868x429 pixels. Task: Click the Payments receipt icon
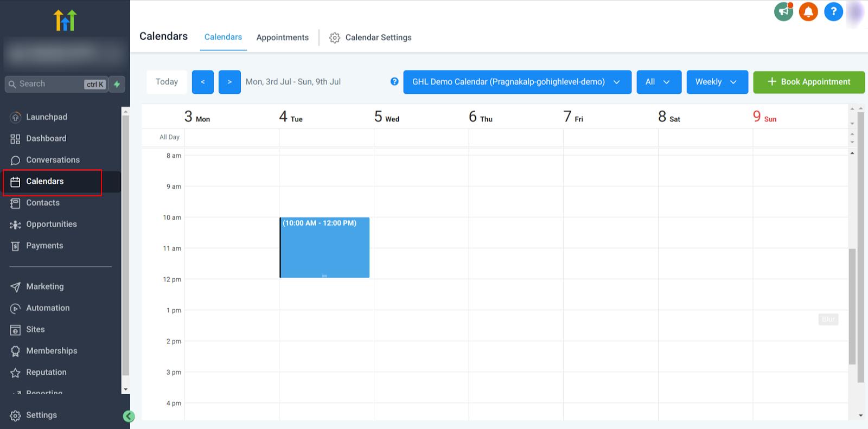[x=15, y=246]
